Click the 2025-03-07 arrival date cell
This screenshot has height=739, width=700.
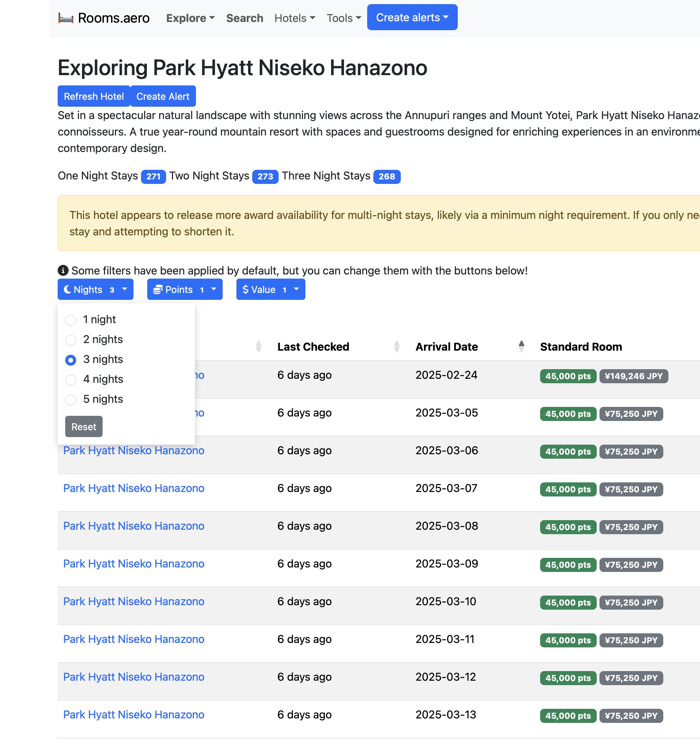pos(446,488)
